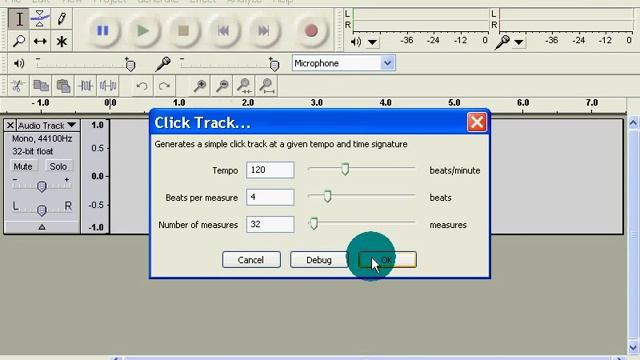Open the output meter dropdown arrow
Screen dimensions: 640x360
372,42
